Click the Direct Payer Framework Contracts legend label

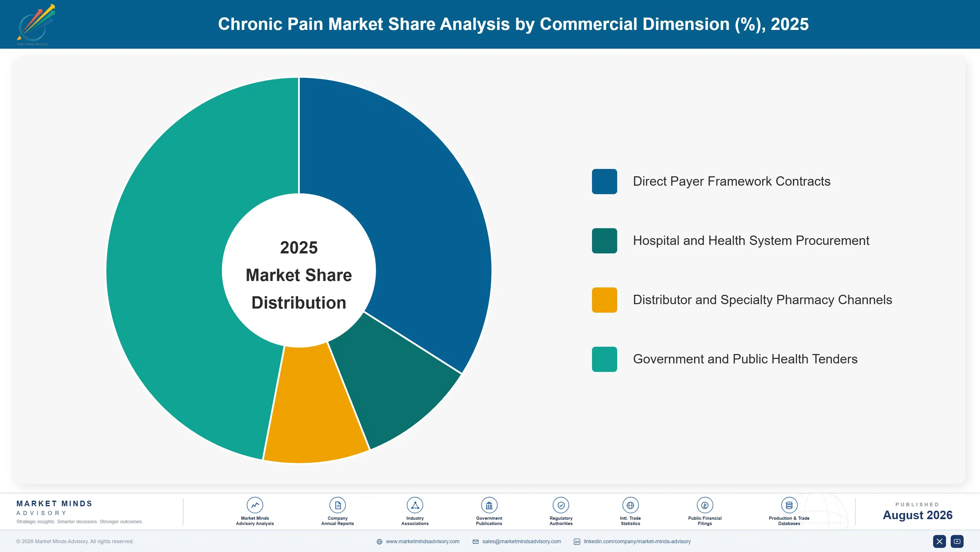[x=731, y=181]
